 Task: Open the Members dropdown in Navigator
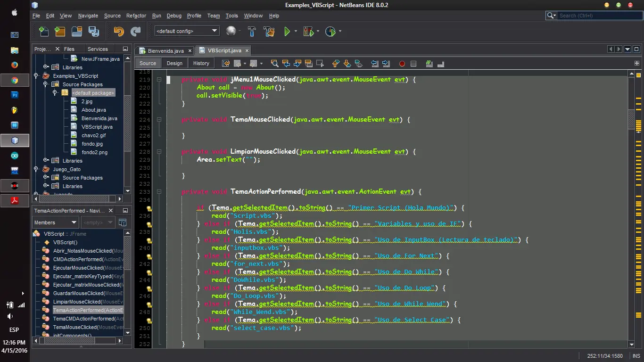tap(56, 222)
